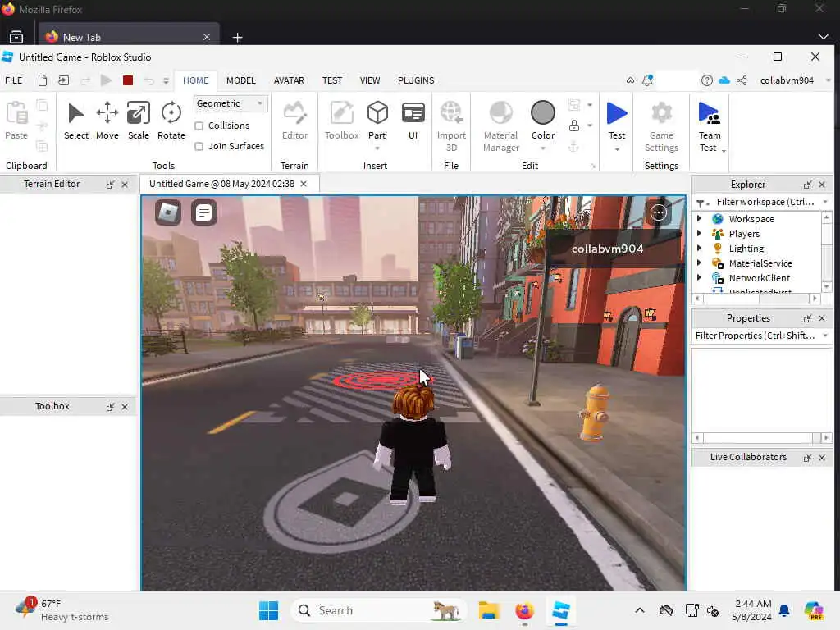Image resolution: width=840 pixels, height=630 pixels.
Task: Close the Terrain Editor panel
Action: [125, 185]
